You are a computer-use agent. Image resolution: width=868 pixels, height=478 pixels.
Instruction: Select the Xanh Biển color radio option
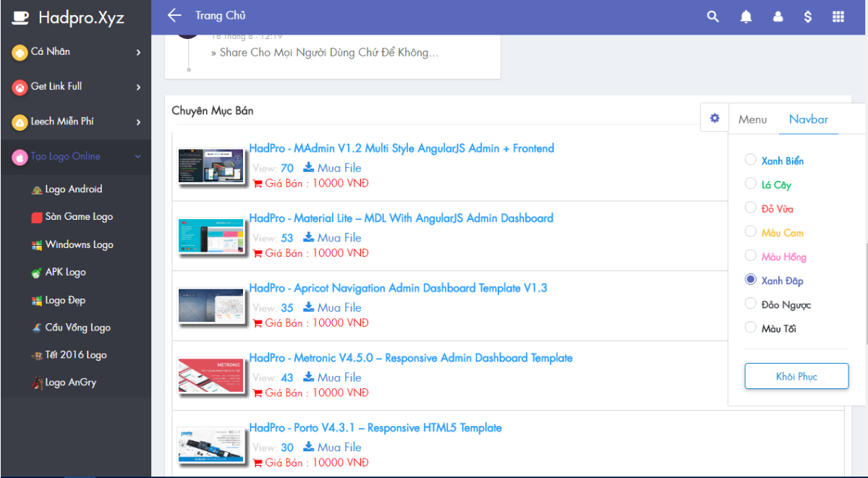751,160
